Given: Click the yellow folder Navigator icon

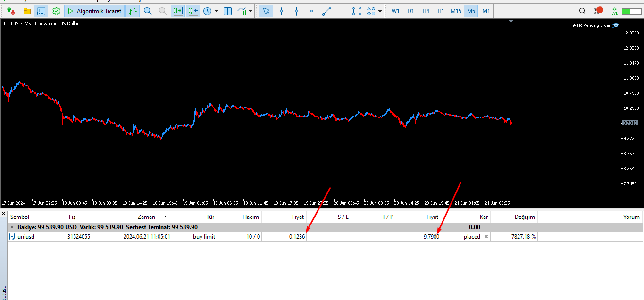Looking at the screenshot, I should [26, 11].
